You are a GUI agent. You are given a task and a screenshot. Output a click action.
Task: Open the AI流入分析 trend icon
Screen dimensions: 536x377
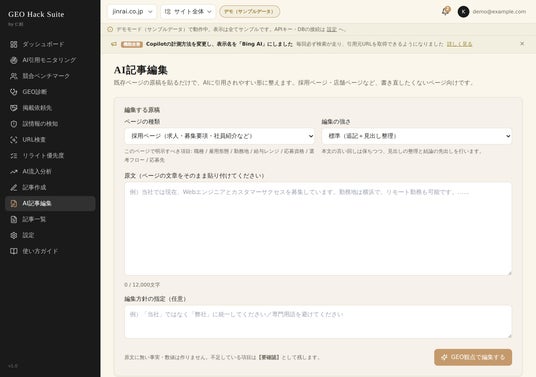tap(14, 172)
